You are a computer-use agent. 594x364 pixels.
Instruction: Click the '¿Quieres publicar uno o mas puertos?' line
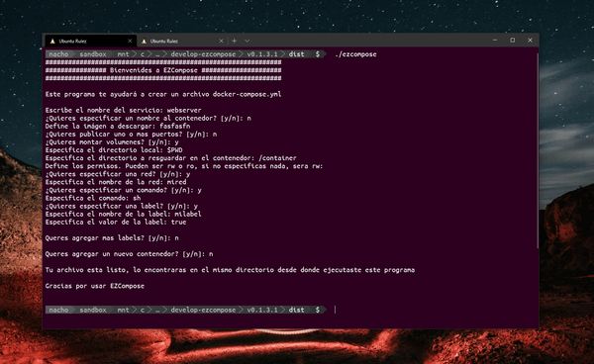(x=131, y=134)
